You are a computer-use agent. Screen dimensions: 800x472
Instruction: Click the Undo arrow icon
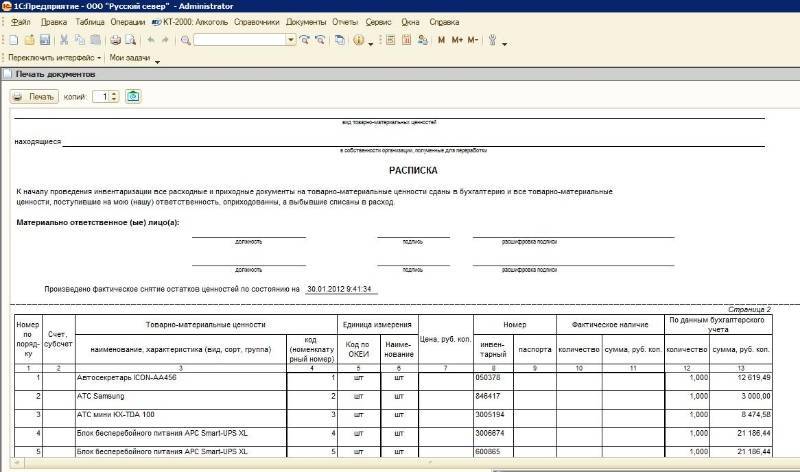(x=150, y=40)
